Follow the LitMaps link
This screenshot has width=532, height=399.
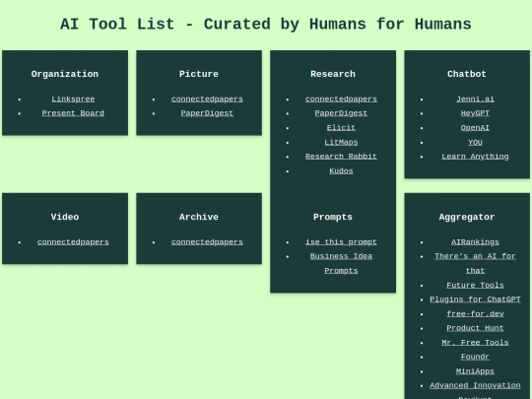click(x=341, y=142)
